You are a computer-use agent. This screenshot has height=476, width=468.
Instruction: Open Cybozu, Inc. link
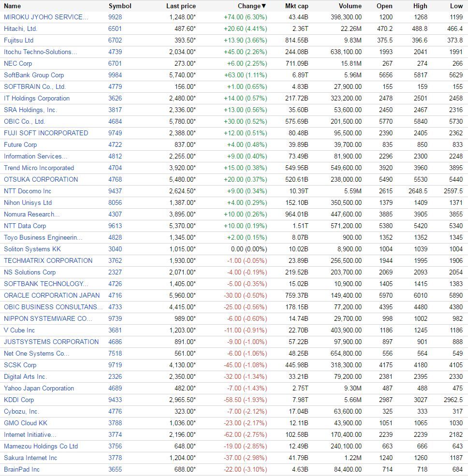[x=21, y=412]
